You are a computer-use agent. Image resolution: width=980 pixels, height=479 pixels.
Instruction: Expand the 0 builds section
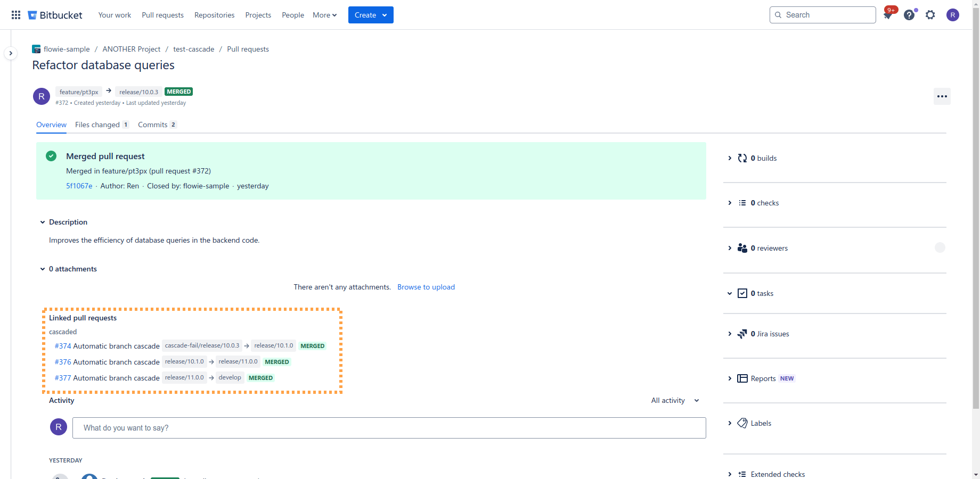[x=730, y=158]
